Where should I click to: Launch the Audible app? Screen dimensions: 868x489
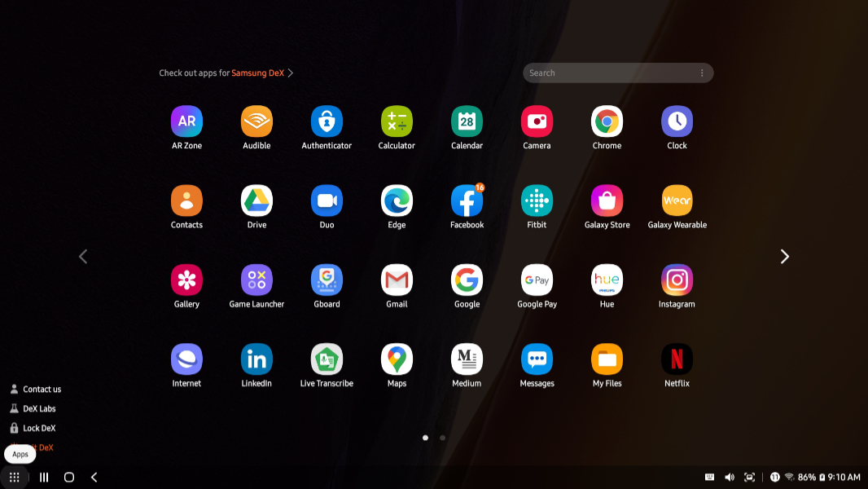[256, 122]
